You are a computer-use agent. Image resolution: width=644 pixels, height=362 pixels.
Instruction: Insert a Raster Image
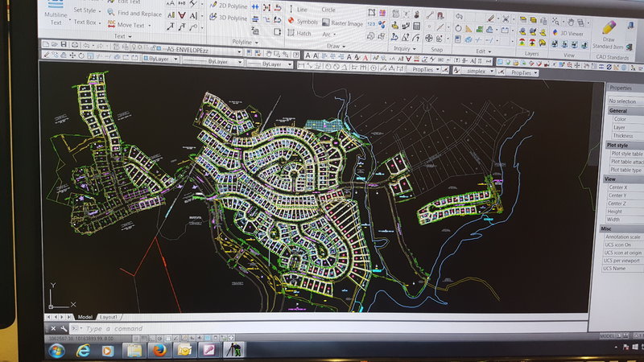pos(343,23)
